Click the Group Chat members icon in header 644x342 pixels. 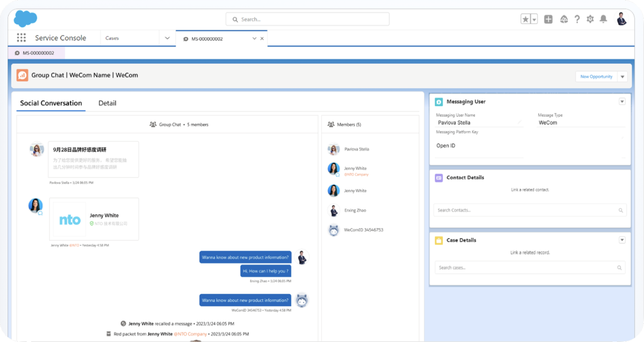pyautogui.click(x=153, y=124)
